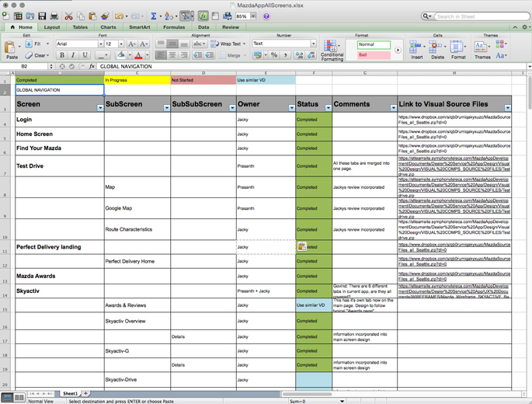Click the red font color swatch
This screenshot has width=532, height=404.
point(138,55)
